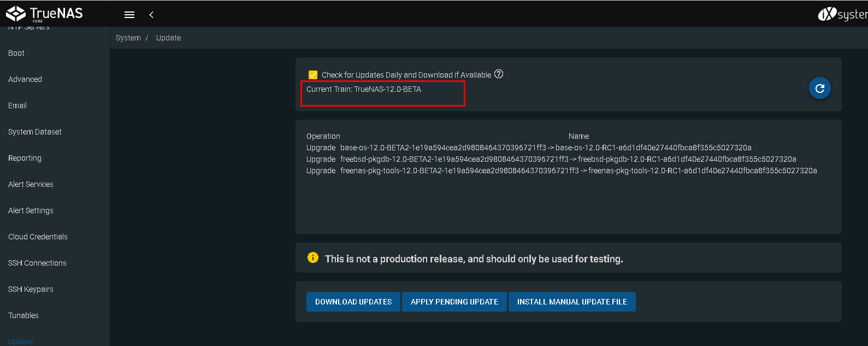Viewport: 868px width, 346px height.
Task: Toggle the hamburger side menu icon
Action: click(x=129, y=15)
